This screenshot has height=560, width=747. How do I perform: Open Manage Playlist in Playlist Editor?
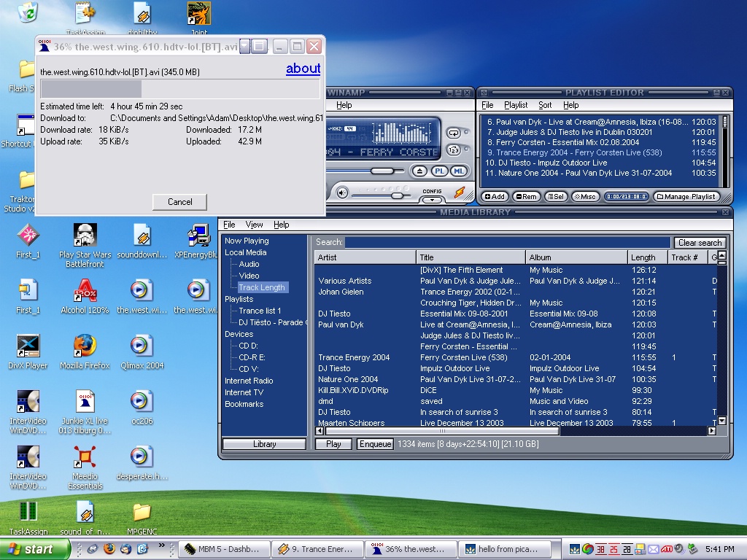tap(686, 197)
